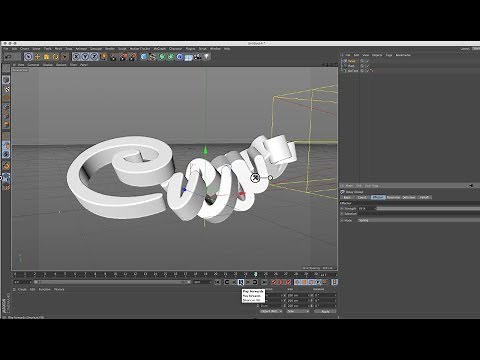Switch to the Coord. tab
This screenshot has width=480, height=360.
[x=362, y=197]
